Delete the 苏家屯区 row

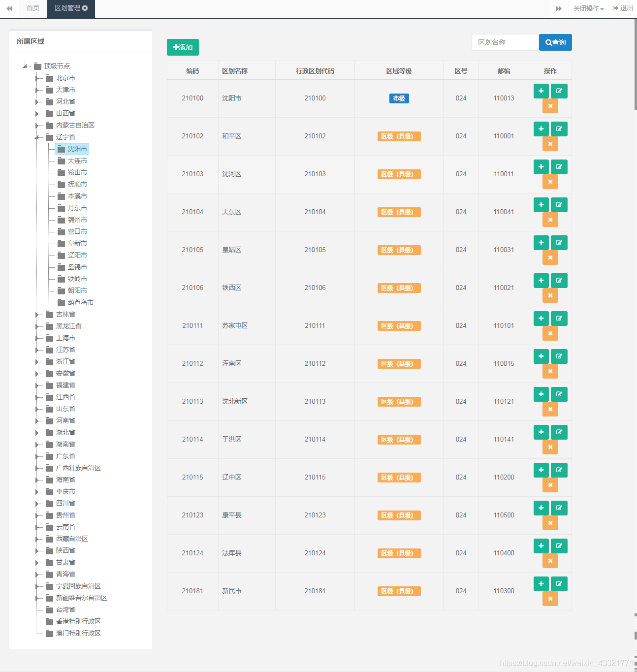pyautogui.click(x=550, y=333)
